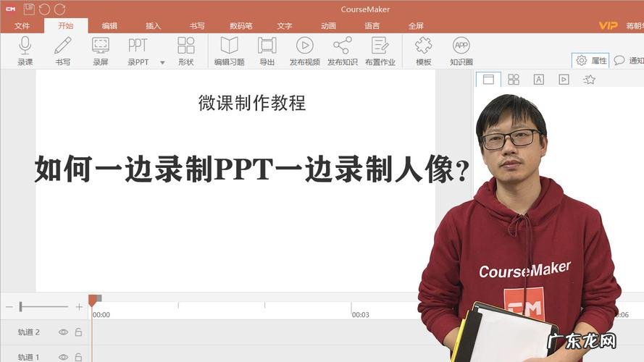This screenshot has width=644, height=362.
Task: Open the 文件 file menu
Action: 22,26
